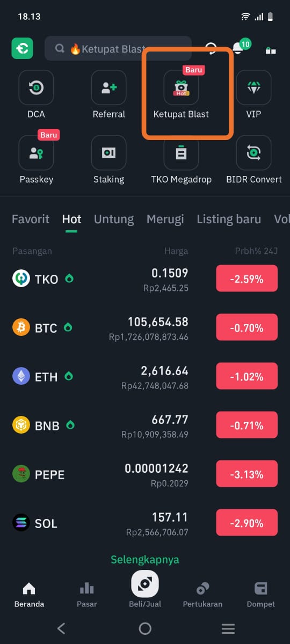Tap the BTC -0.70% change button
Image resolution: width=290 pixels, height=644 pixels.
click(x=247, y=328)
